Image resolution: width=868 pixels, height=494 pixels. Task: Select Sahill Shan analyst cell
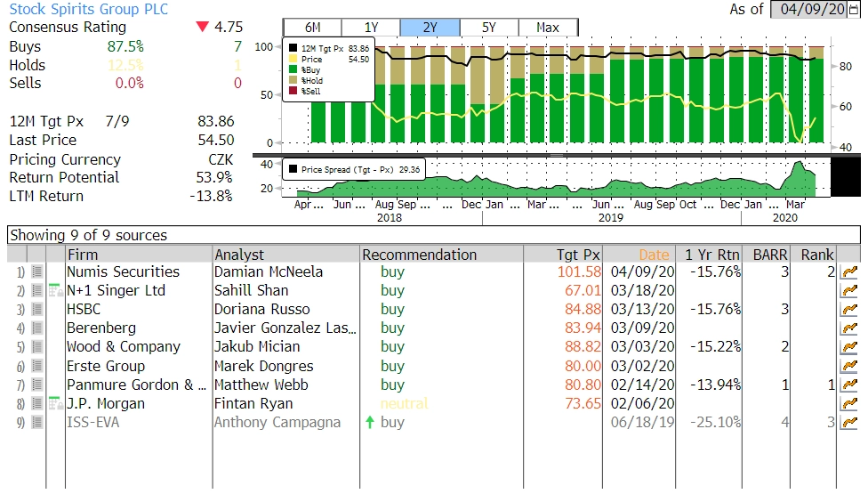285,291
